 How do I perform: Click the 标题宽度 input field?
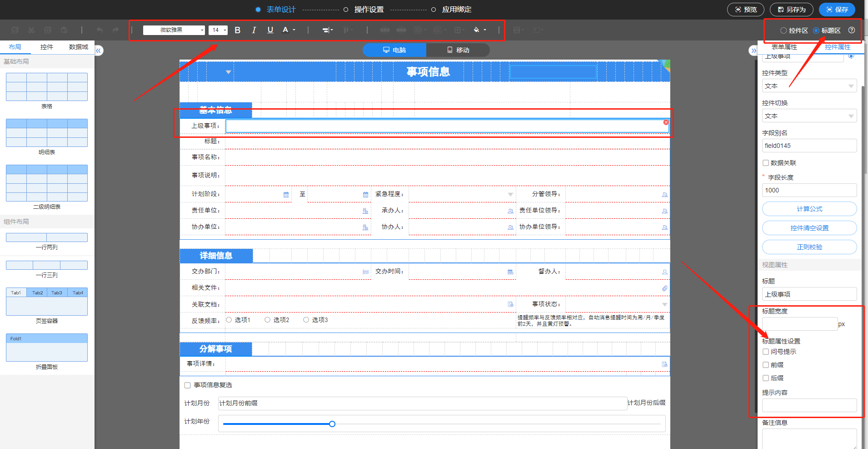pos(800,324)
